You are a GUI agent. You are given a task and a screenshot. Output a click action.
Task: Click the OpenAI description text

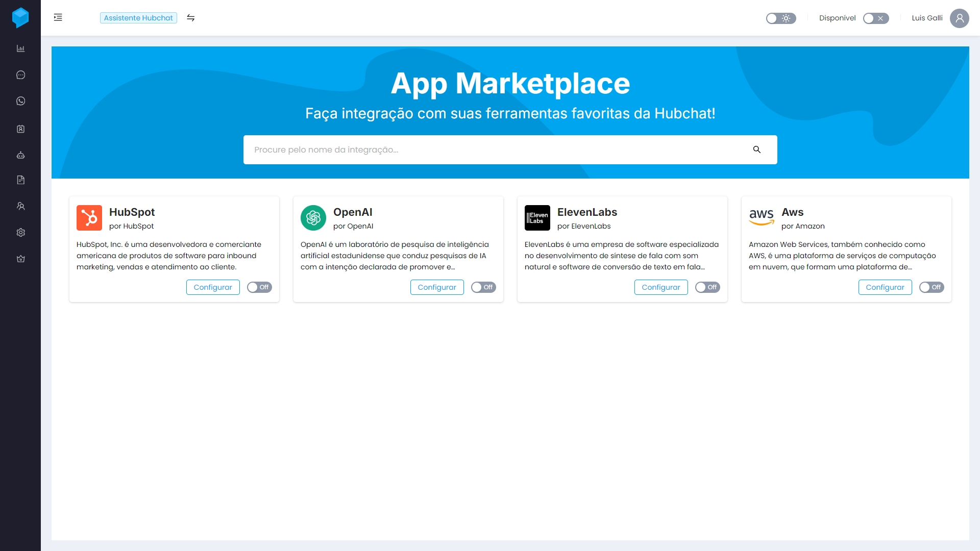(395, 256)
